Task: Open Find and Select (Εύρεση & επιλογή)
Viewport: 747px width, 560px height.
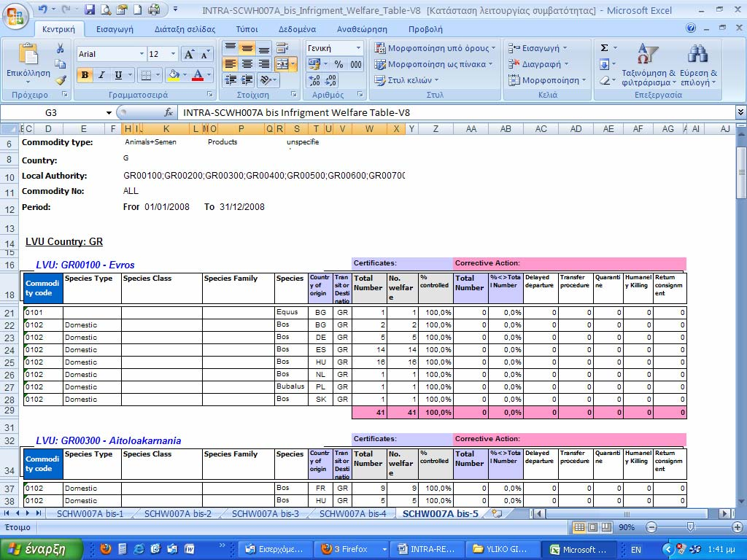Action: pyautogui.click(x=698, y=64)
